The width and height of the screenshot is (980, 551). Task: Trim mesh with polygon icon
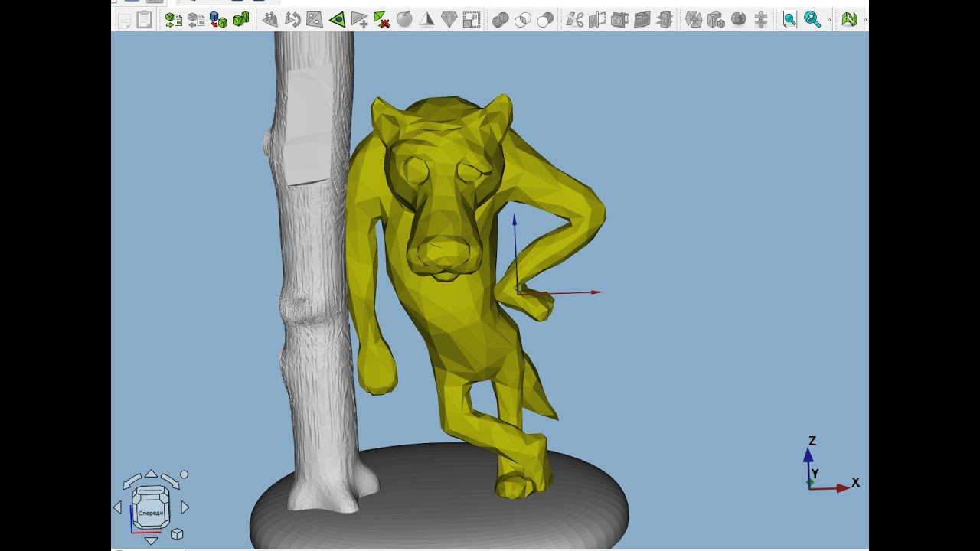[x=597, y=20]
